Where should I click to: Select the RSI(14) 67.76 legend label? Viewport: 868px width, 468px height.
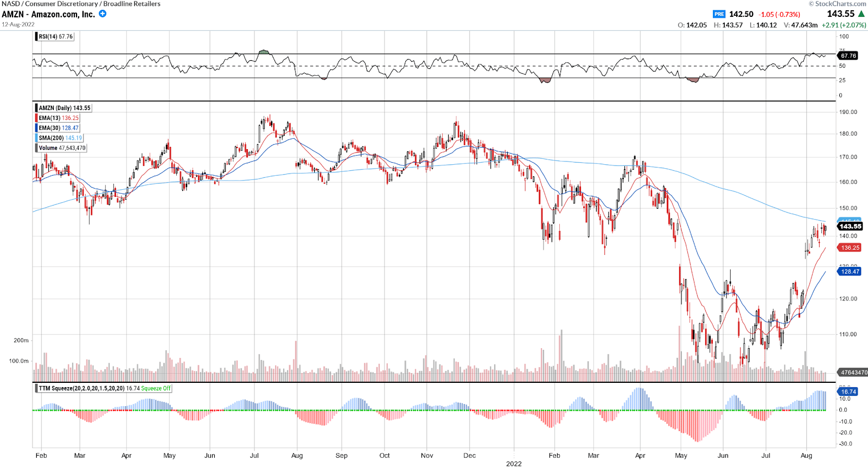click(55, 37)
